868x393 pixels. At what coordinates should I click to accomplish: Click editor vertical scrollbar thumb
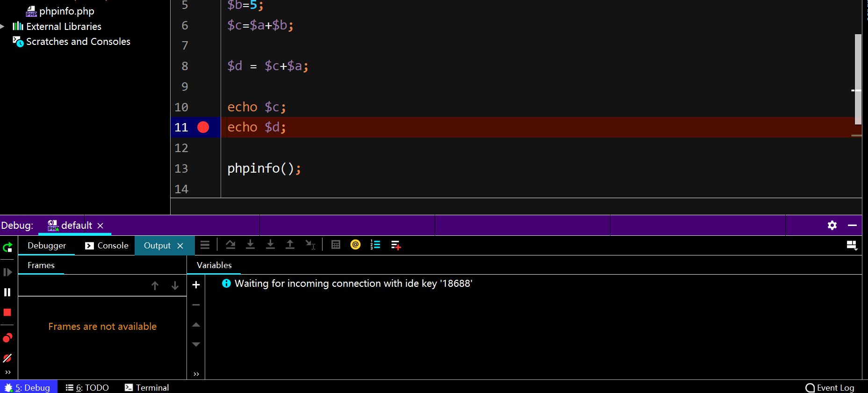tap(858, 80)
